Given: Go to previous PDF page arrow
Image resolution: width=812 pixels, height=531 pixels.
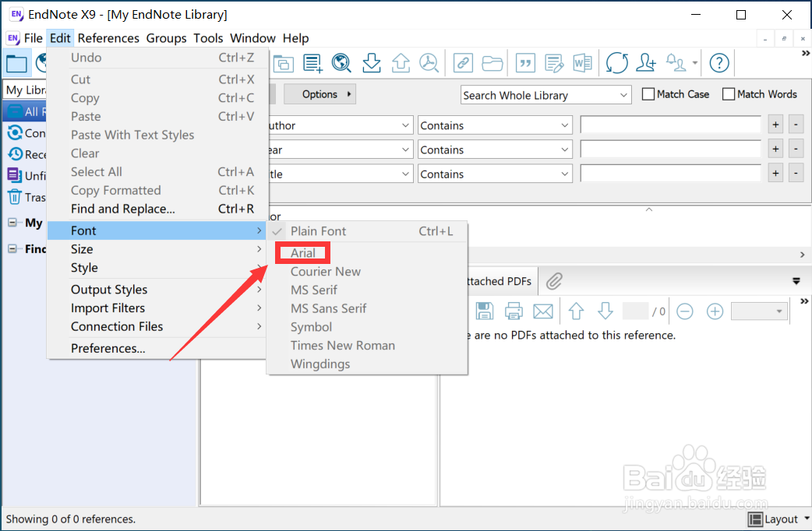Looking at the screenshot, I should point(576,311).
